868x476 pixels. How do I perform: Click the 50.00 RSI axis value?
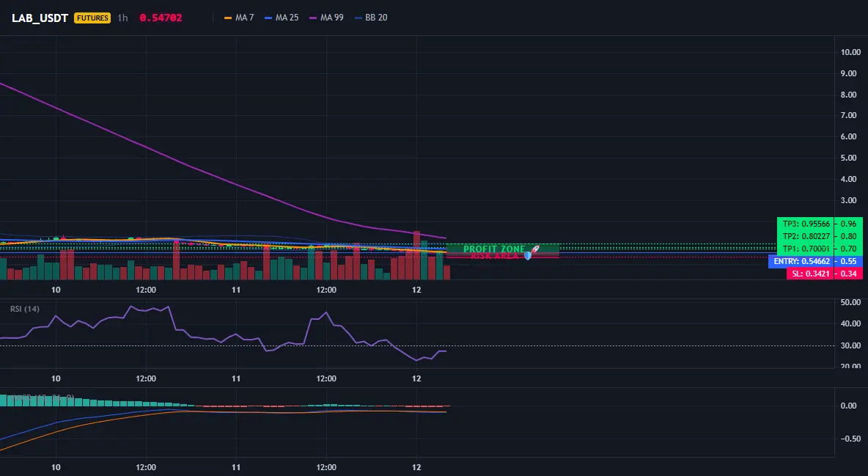point(850,303)
